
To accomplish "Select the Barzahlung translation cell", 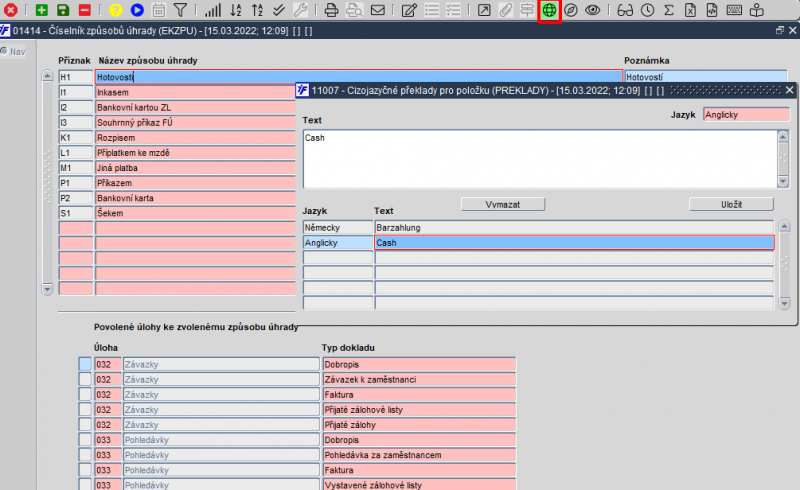I will [574, 227].
